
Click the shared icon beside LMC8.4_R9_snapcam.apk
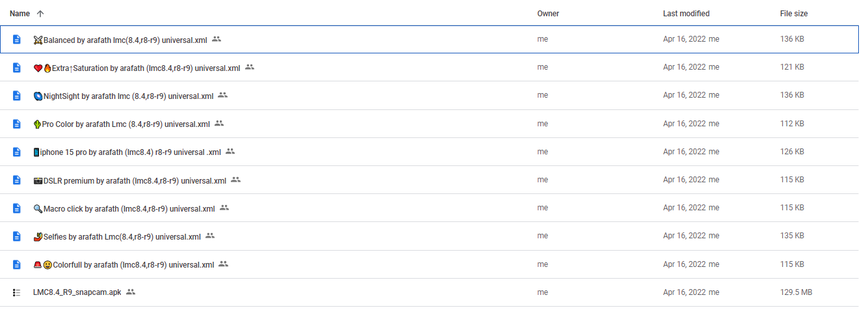point(131,292)
